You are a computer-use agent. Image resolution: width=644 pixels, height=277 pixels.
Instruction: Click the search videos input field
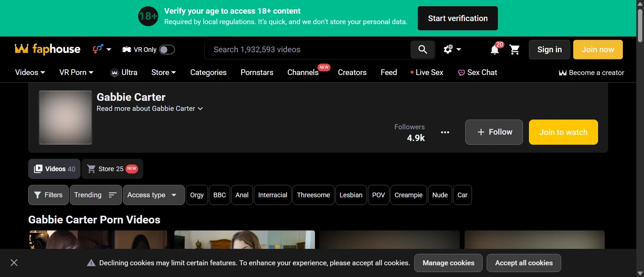pos(308,50)
